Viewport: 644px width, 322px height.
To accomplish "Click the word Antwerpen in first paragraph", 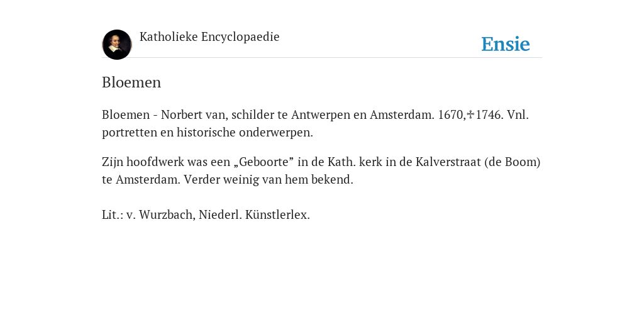I will point(320,115).
